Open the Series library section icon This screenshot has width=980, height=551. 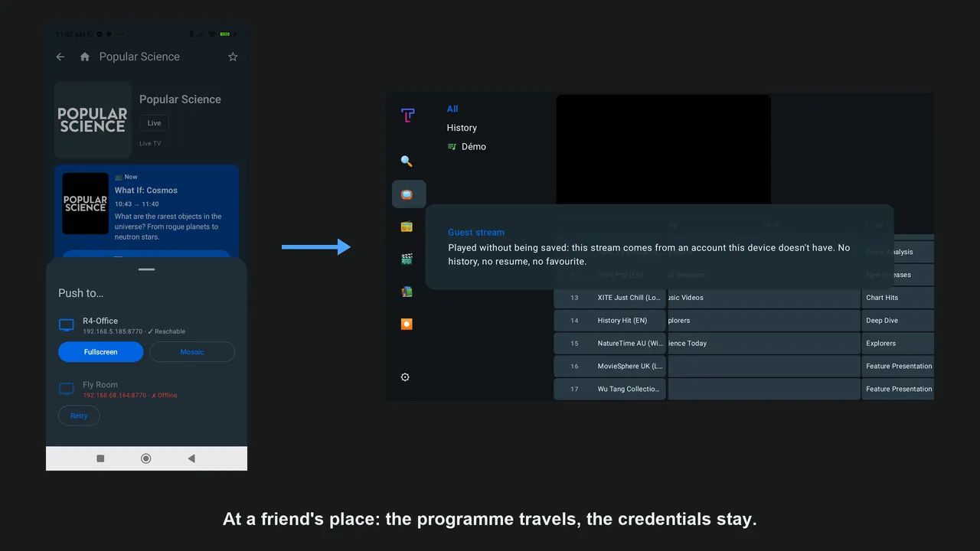point(407,292)
